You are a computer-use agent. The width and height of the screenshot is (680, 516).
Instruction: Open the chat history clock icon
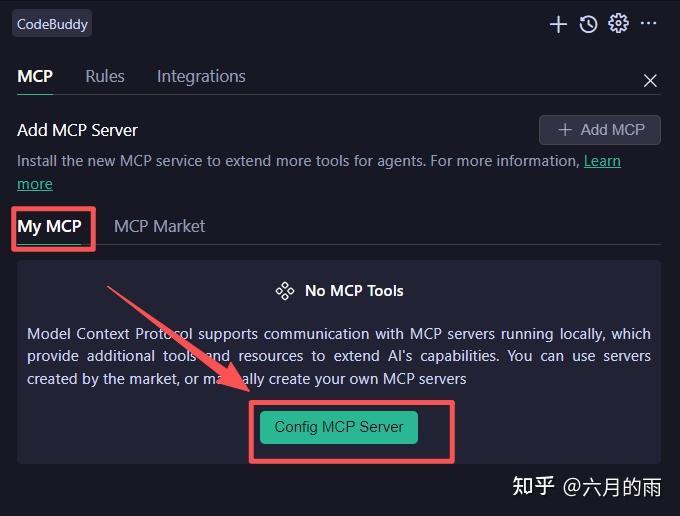click(588, 24)
